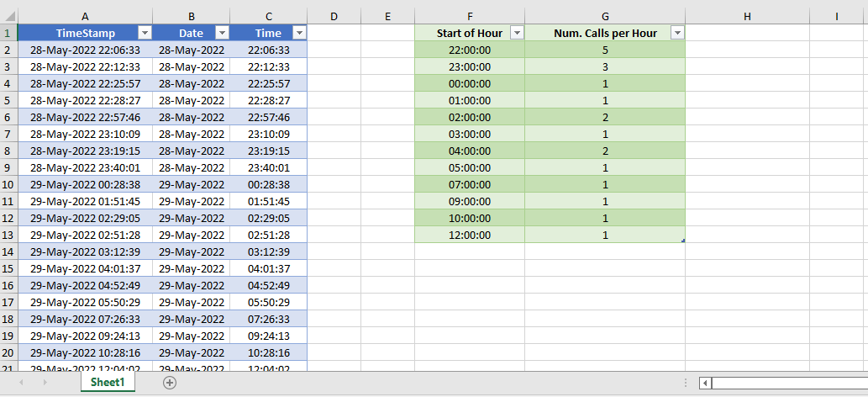Viewport: 868px width, 397px height.
Task: Select column B header
Action: pos(192,17)
